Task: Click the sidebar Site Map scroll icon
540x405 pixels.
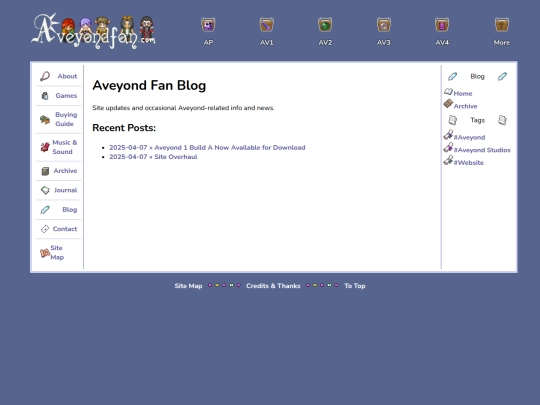Action: (45, 253)
